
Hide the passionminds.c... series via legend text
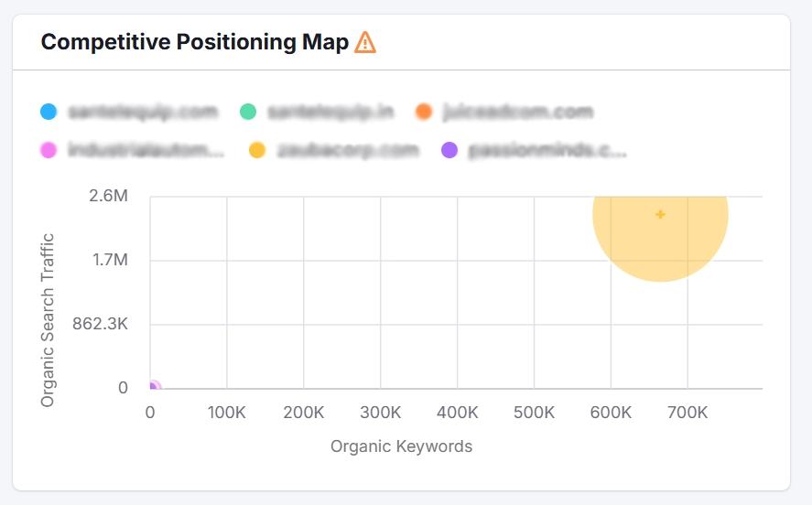pyautogui.click(x=547, y=149)
